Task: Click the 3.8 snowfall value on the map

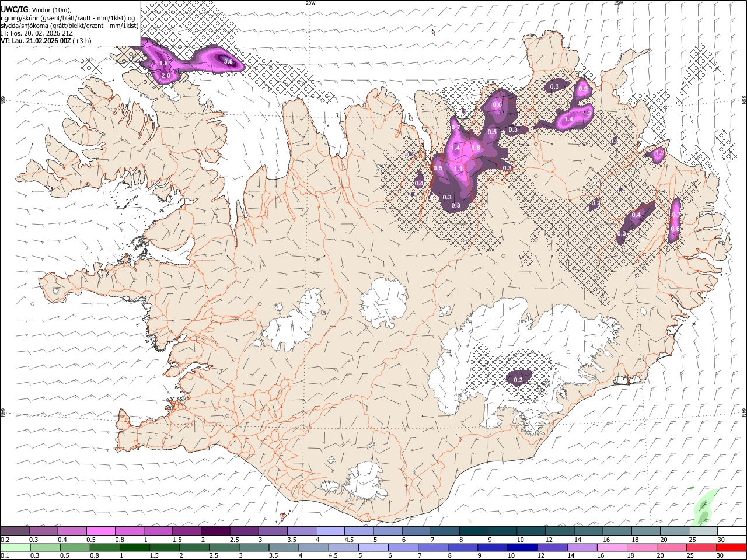Action: 228,61
